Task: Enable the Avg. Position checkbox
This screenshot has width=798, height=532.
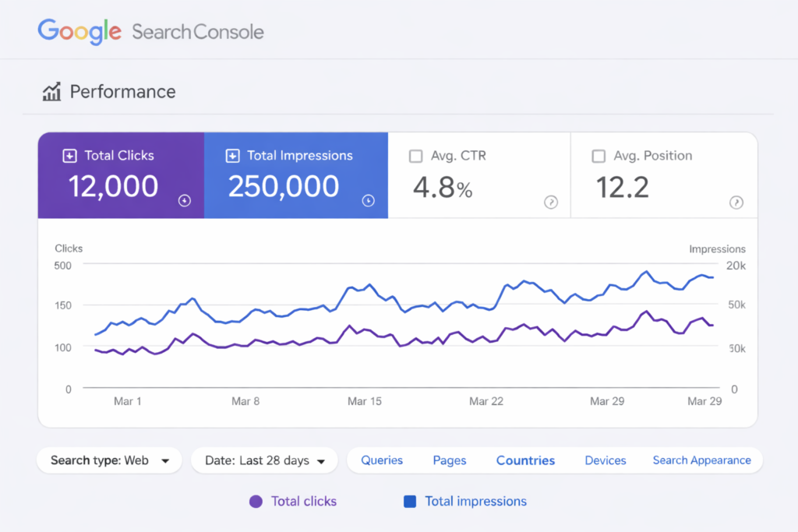Action: 598,157
